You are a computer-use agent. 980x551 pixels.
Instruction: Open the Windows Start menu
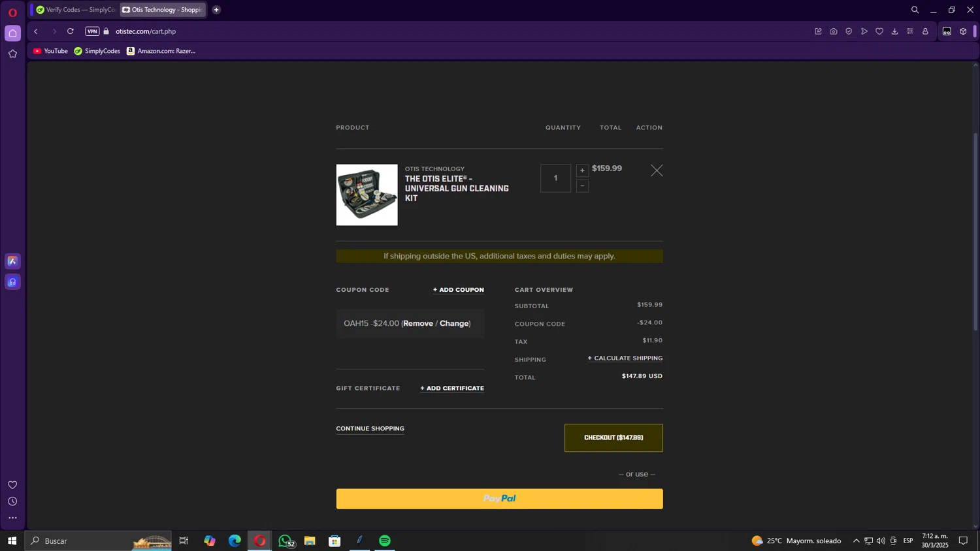pyautogui.click(x=12, y=541)
